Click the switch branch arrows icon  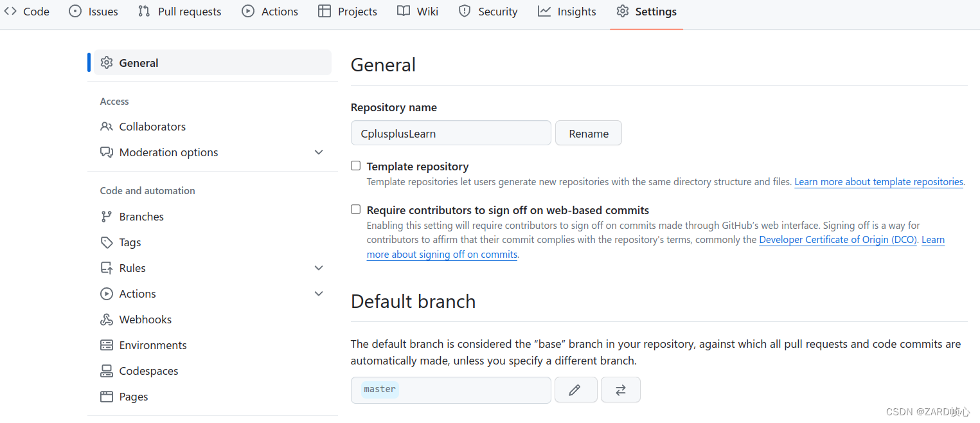coord(620,390)
